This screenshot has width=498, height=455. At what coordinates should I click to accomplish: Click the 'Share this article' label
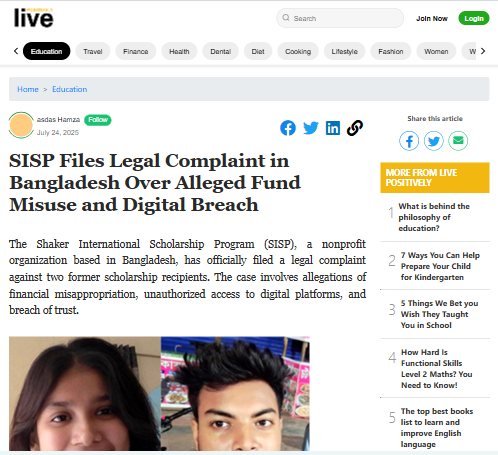tap(435, 119)
